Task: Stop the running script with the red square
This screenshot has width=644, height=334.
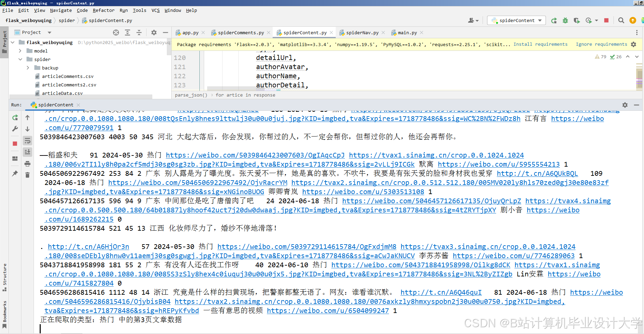Action: click(15, 144)
